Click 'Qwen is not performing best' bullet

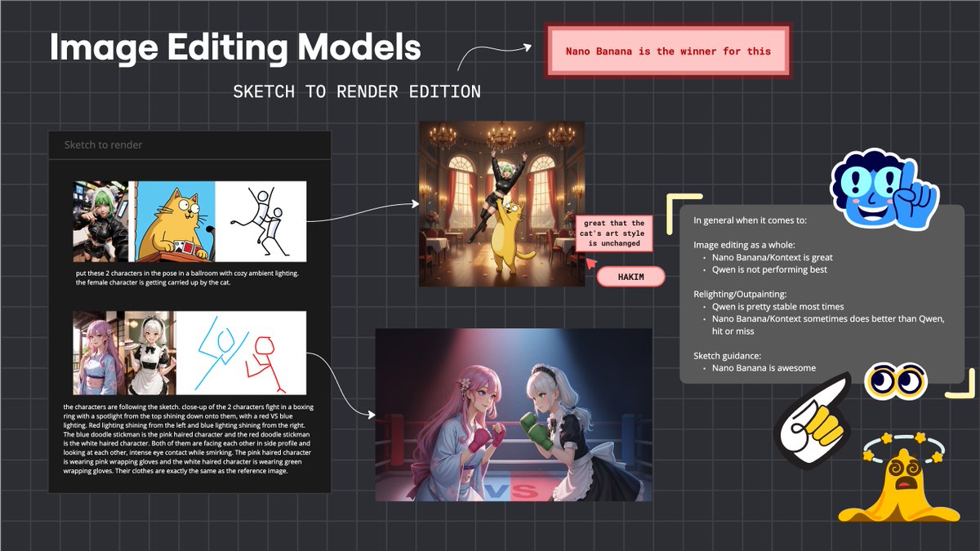tap(769, 269)
